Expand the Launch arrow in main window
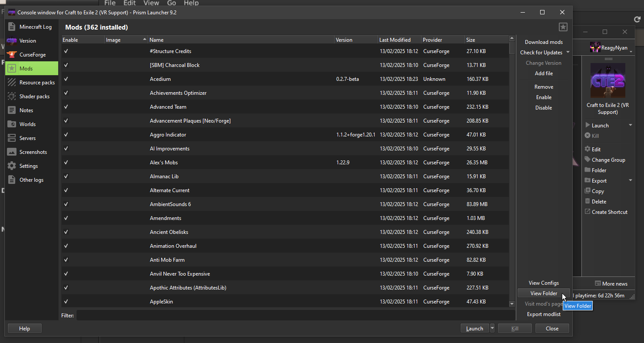644x343 pixels. point(631,125)
